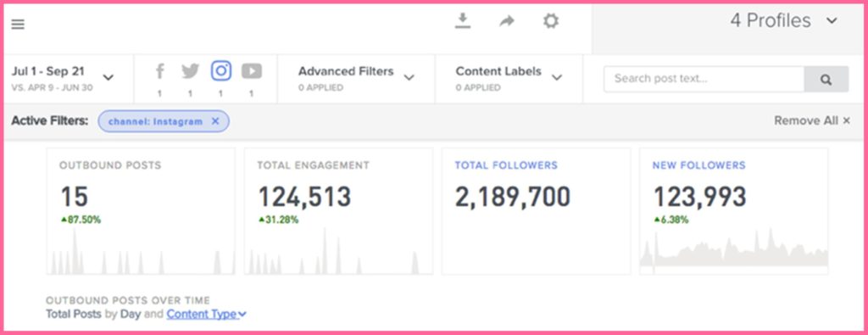Click the share arrow icon
The height and width of the screenshot is (335, 868).
[x=507, y=21]
